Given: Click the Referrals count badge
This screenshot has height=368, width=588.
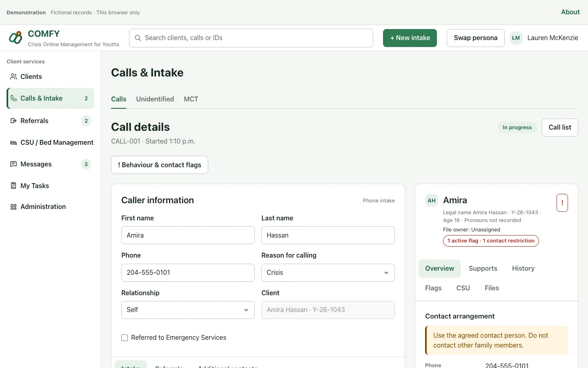Looking at the screenshot, I should [x=86, y=121].
